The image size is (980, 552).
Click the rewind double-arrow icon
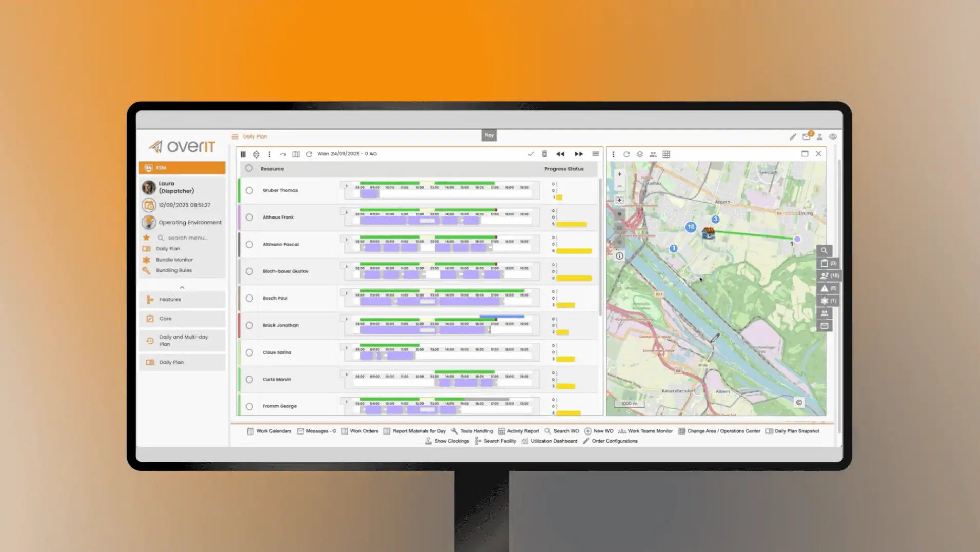coord(560,154)
